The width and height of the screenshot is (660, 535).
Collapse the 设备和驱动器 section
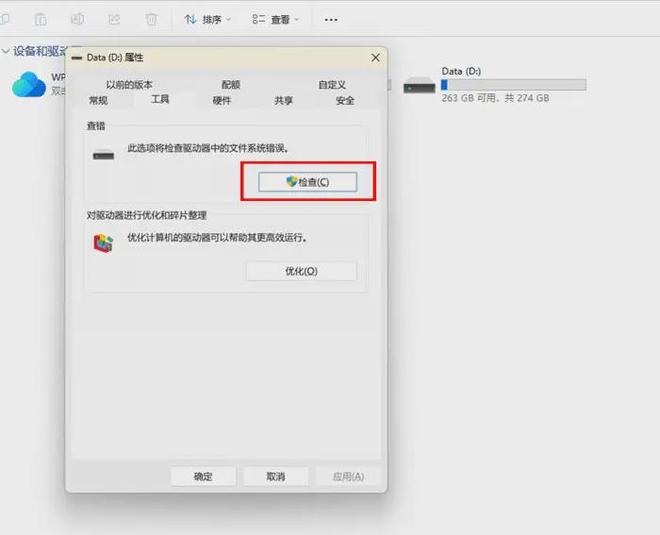click(5, 51)
